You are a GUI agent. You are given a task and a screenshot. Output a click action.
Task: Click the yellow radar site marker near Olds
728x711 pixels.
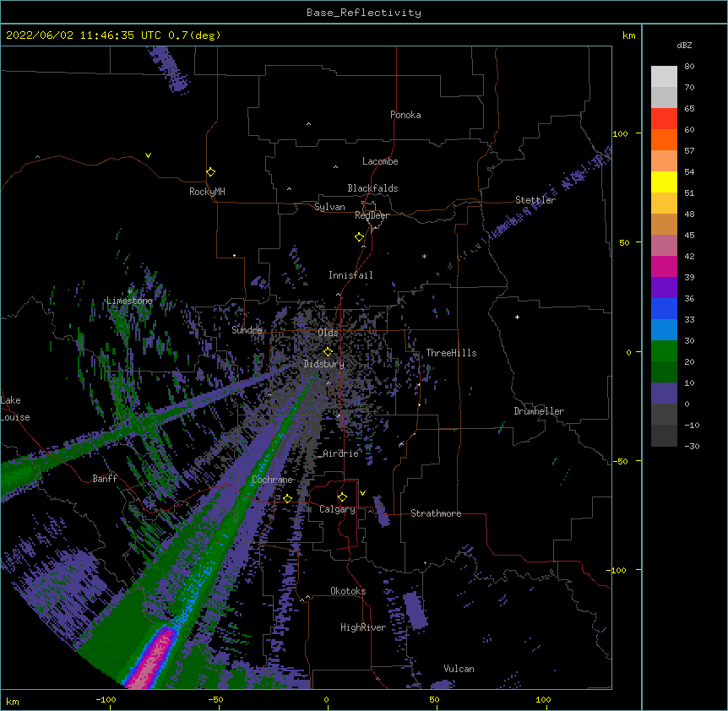click(x=328, y=352)
